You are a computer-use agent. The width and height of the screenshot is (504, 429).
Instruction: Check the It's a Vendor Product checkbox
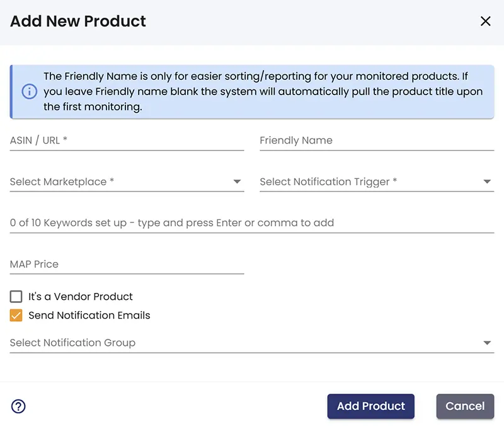coord(15,296)
